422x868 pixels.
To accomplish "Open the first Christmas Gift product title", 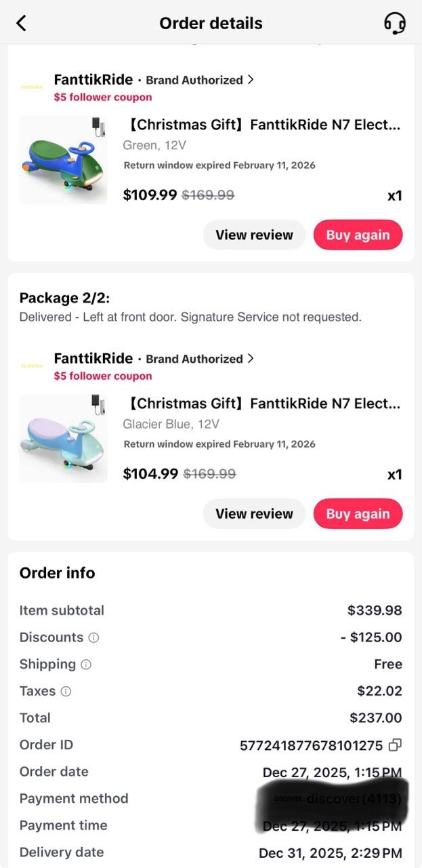I will coord(262,125).
